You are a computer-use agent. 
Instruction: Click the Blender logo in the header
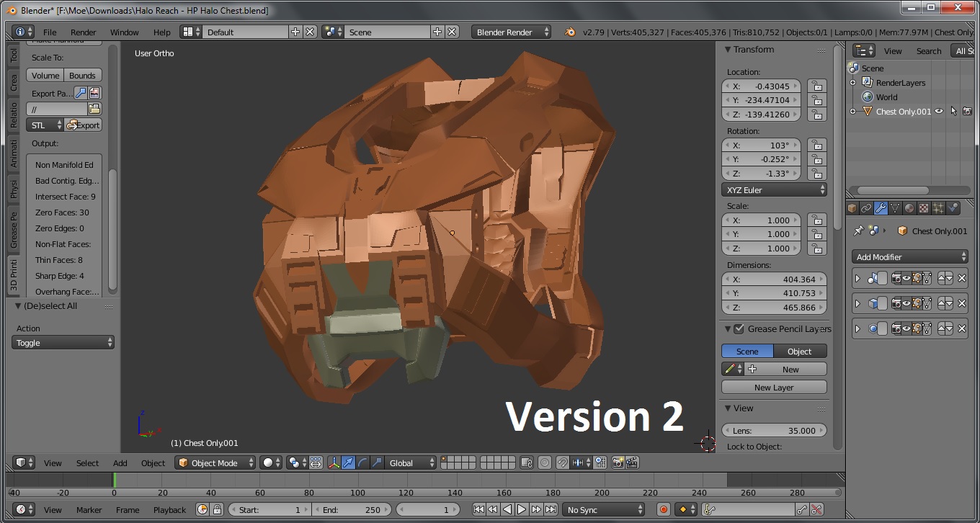coord(570,32)
